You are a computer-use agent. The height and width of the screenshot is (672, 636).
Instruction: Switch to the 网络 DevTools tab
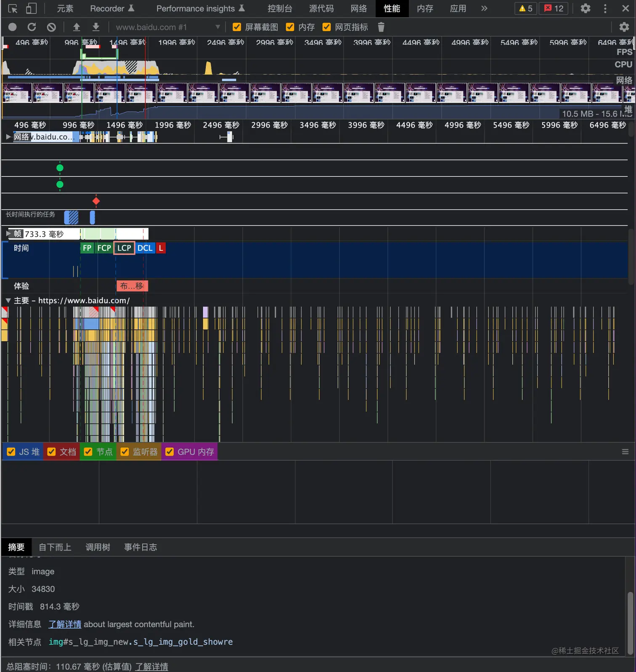pyautogui.click(x=358, y=8)
